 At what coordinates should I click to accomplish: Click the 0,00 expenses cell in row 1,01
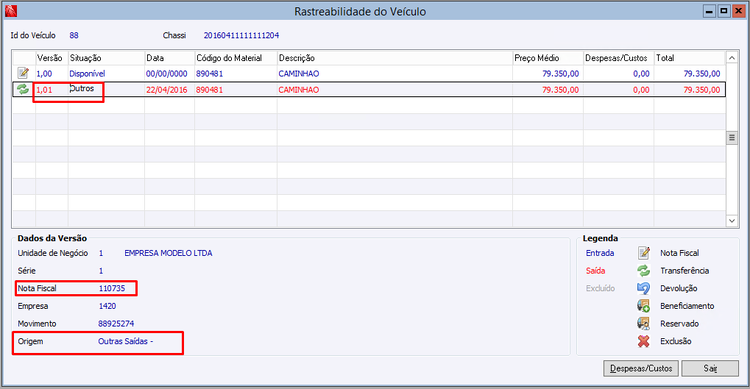[x=618, y=89]
